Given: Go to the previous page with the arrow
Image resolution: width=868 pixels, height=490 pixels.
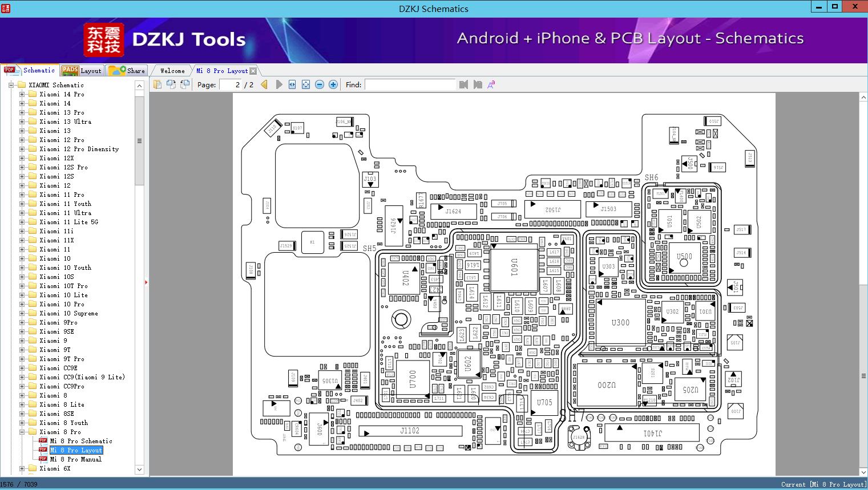Looking at the screenshot, I should (264, 84).
